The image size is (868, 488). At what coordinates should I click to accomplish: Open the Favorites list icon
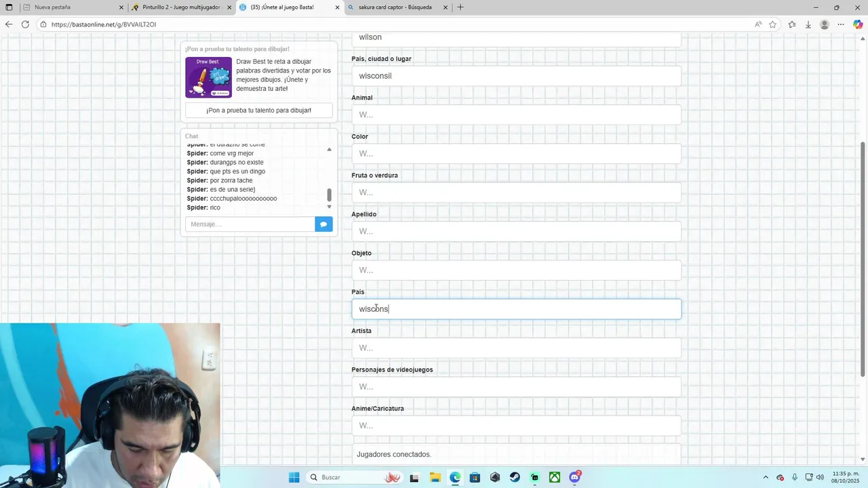792,24
